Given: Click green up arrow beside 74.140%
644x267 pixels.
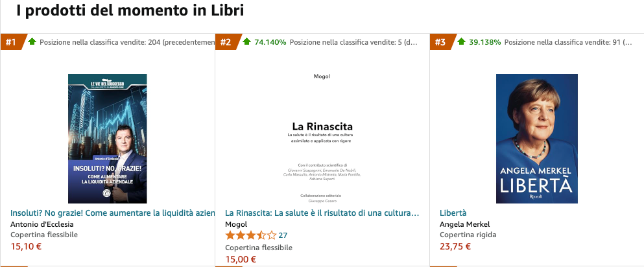Looking at the screenshot, I should point(246,42).
